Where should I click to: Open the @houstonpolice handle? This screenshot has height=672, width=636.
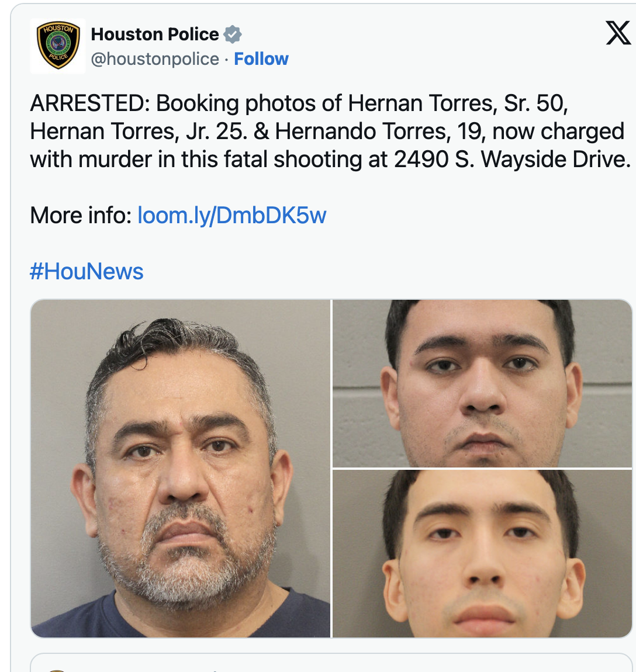[x=155, y=58]
